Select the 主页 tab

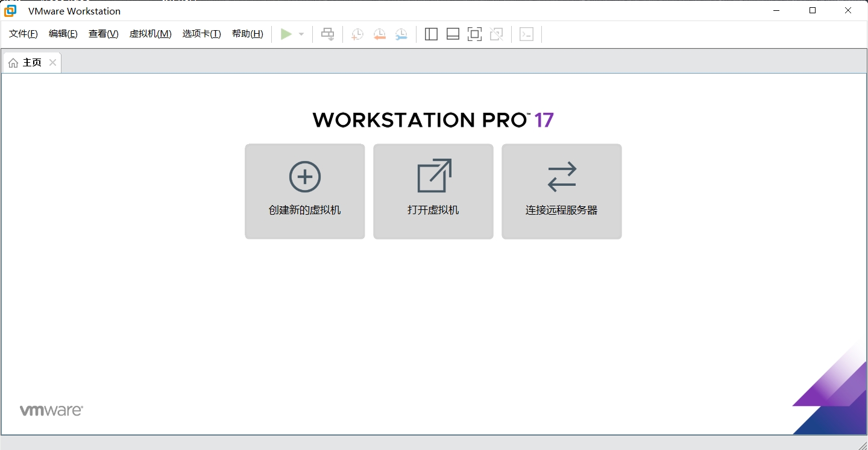32,63
